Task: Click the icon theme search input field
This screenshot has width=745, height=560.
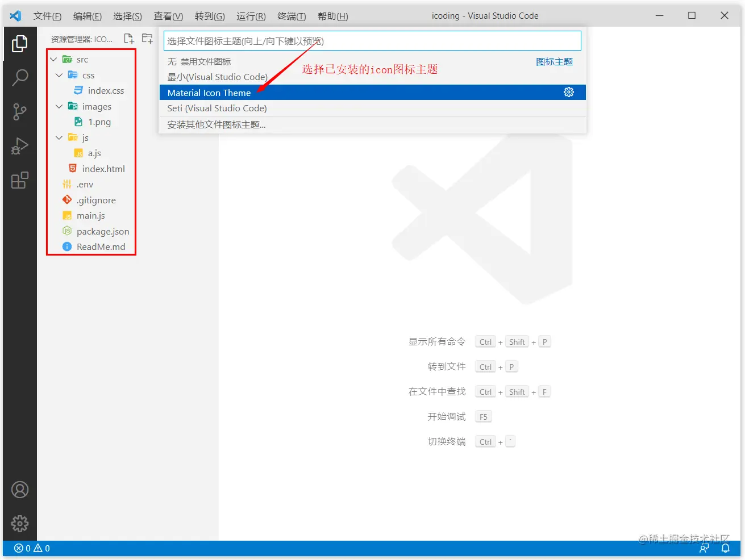Action: click(x=372, y=41)
